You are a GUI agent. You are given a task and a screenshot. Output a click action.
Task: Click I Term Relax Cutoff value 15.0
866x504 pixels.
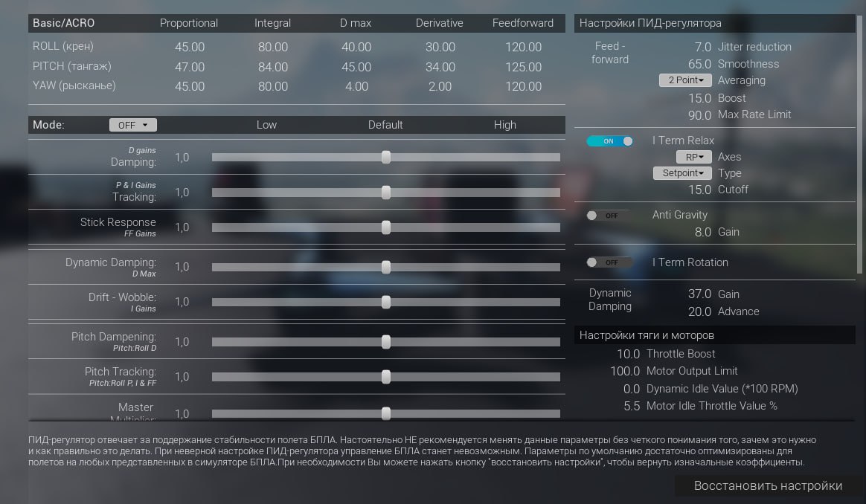(699, 190)
